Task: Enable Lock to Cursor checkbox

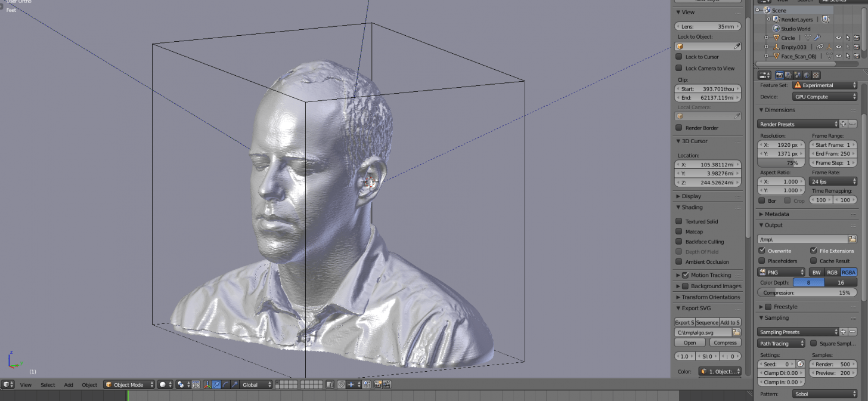Action: pyautogui.click(x=678, y=57)
